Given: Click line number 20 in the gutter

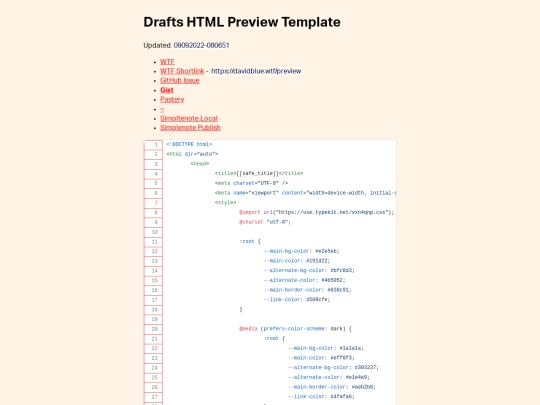Looking at the screenshot, I should tap(153, 329).
